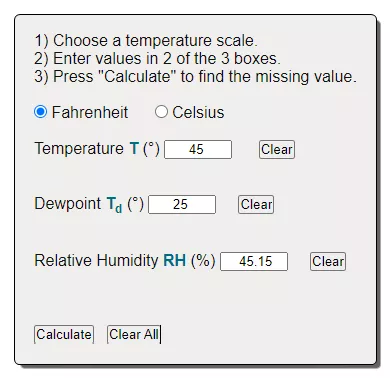Click the 'Choose a temperature scale' instruction
Image resolution: width=390 pixels, height=378 pixels.
[x=146, y=41]
